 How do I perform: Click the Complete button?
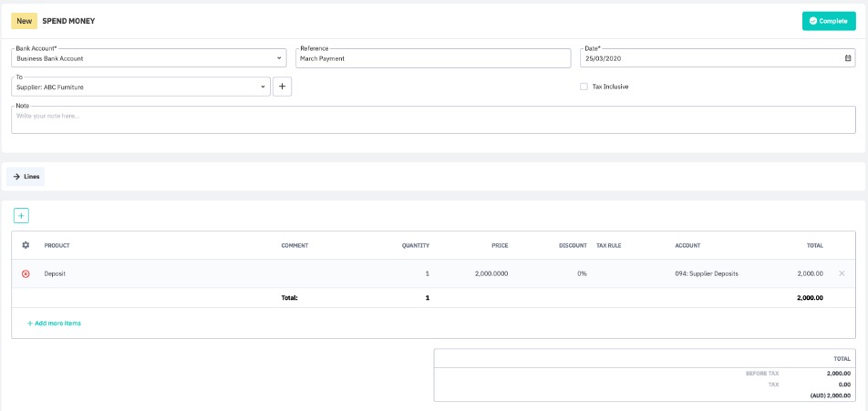click(x=828, y=21)
